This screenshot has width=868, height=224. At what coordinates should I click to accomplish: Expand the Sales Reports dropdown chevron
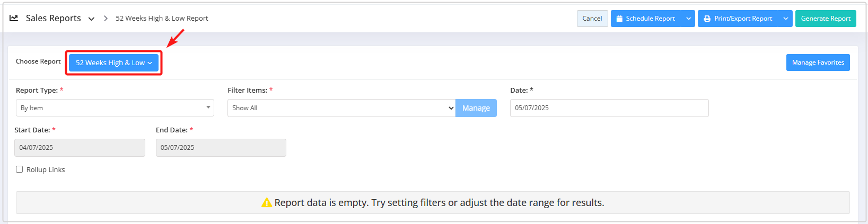pyautogui.click(x=91, y=19)
